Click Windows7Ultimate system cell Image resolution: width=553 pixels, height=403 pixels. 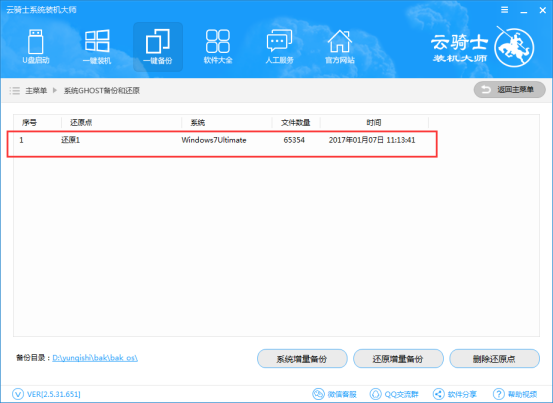pyautogui.click(x=214, y=140)
